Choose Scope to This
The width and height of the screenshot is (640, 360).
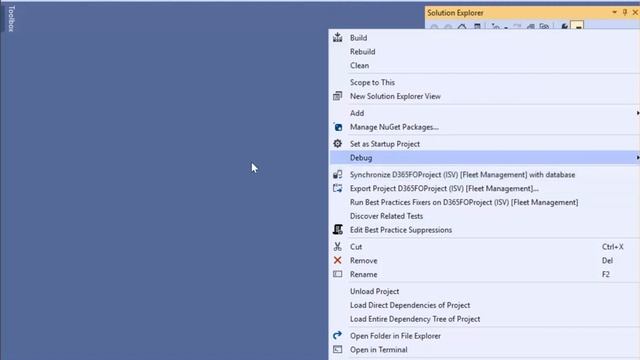(372, 82)
